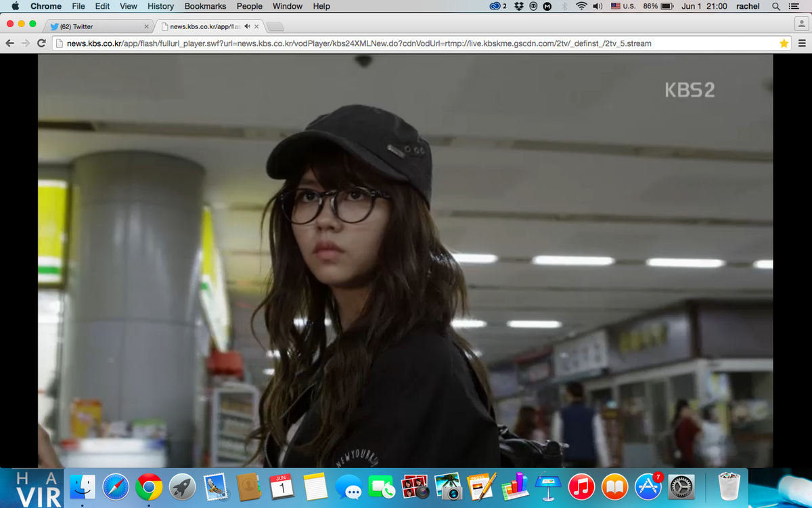Screen dimensions: 812x508
Task: Launch Pages from the Dock
Action: coord(481,486)
